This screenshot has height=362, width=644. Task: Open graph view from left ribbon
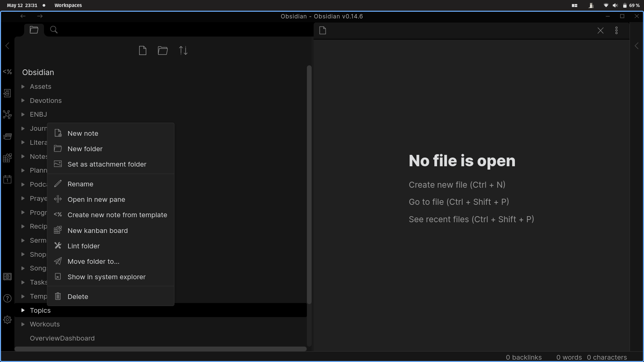click(7, 115)
